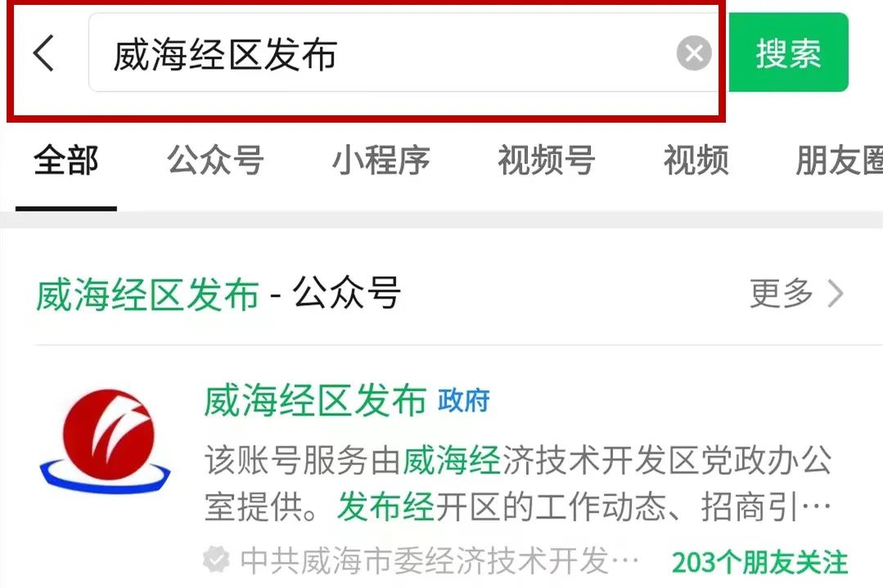Screen dimensions: 883x588
Task: Tap the 中共威海市委经济技术开发 verification text
Action: [x=439, y=560]
